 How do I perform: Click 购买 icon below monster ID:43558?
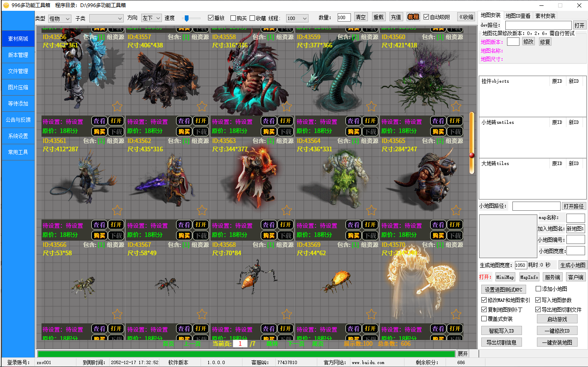269,131
